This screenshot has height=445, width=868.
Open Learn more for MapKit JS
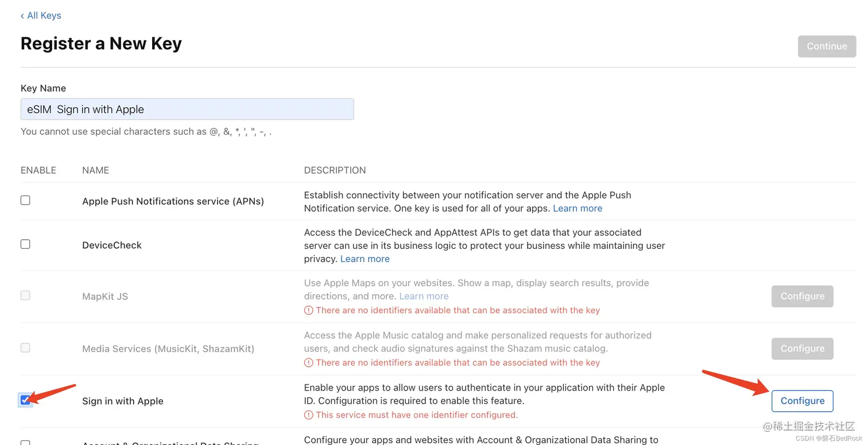click(424, 296)
